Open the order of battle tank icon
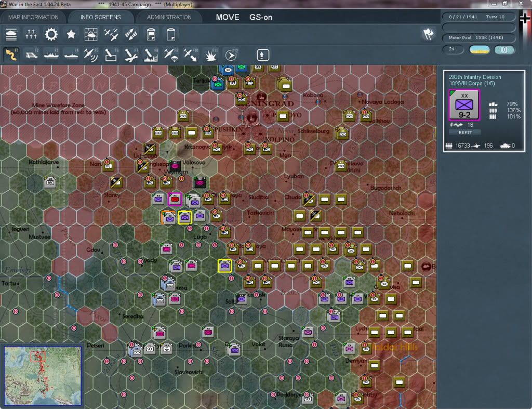The image size is (532, 409). point(11,34)
